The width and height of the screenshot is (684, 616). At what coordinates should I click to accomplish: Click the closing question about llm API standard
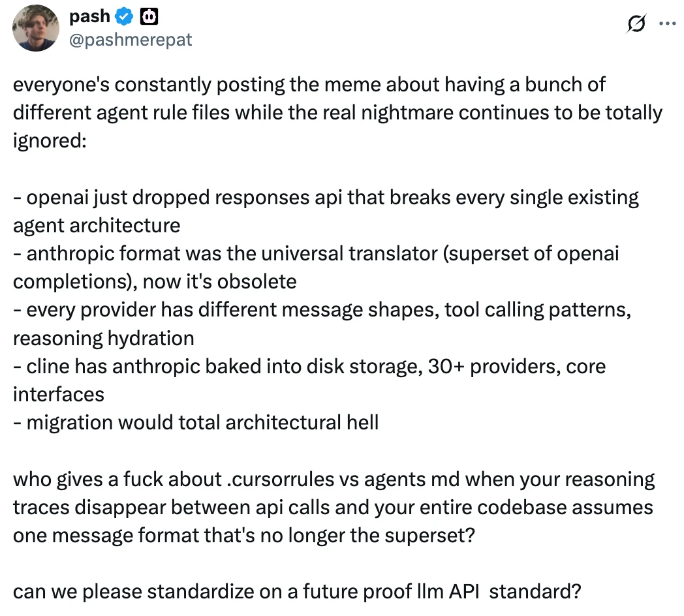coord(297,592)
